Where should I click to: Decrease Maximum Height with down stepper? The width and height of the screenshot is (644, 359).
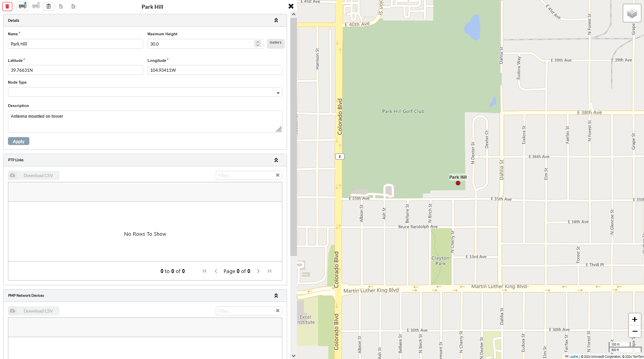pyautogui.click(x=258, y=46)
